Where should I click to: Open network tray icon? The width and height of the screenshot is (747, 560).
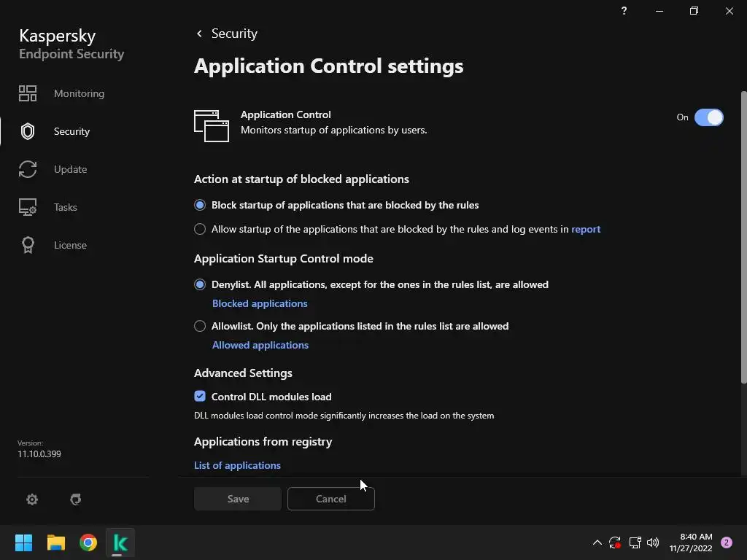[635, 542]
